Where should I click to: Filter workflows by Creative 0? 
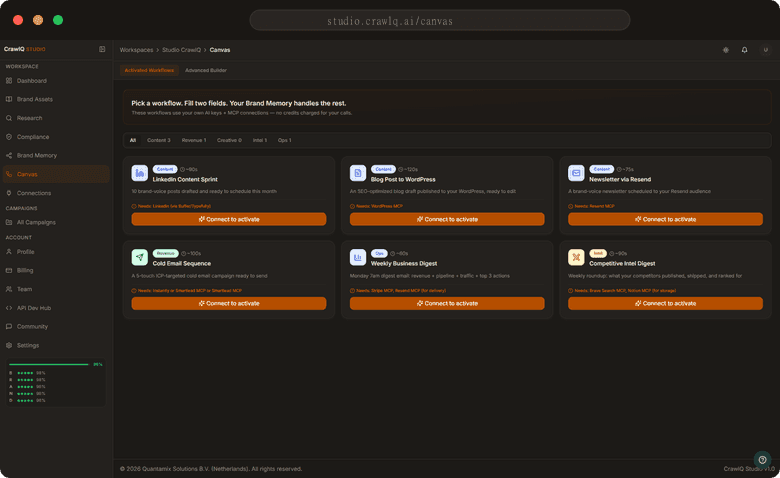[x=229, y=140]
